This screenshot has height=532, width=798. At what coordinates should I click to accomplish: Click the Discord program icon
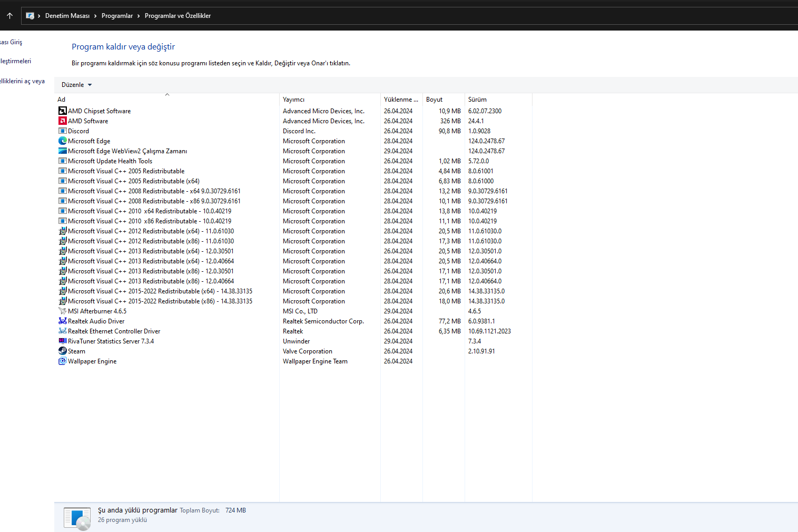[63, 131]
